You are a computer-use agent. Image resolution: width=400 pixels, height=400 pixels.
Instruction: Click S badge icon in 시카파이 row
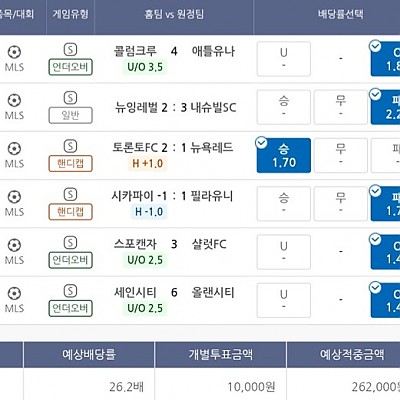(x=70, y=195)
